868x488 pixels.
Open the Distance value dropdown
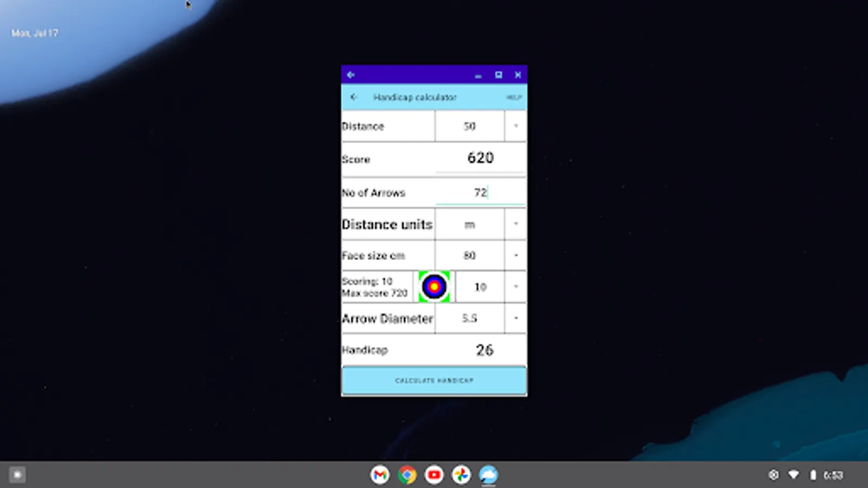click(515, 126)
